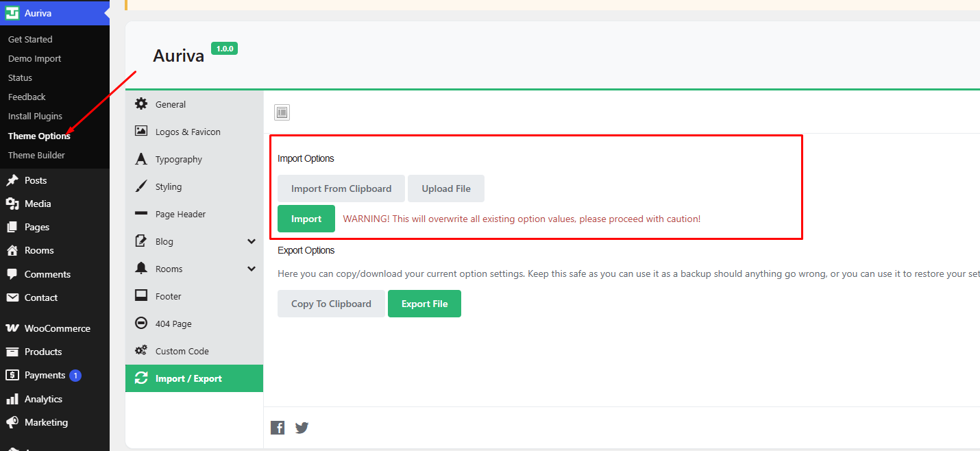
Task: Click the 404 Page circle icon
Action: 141,323
